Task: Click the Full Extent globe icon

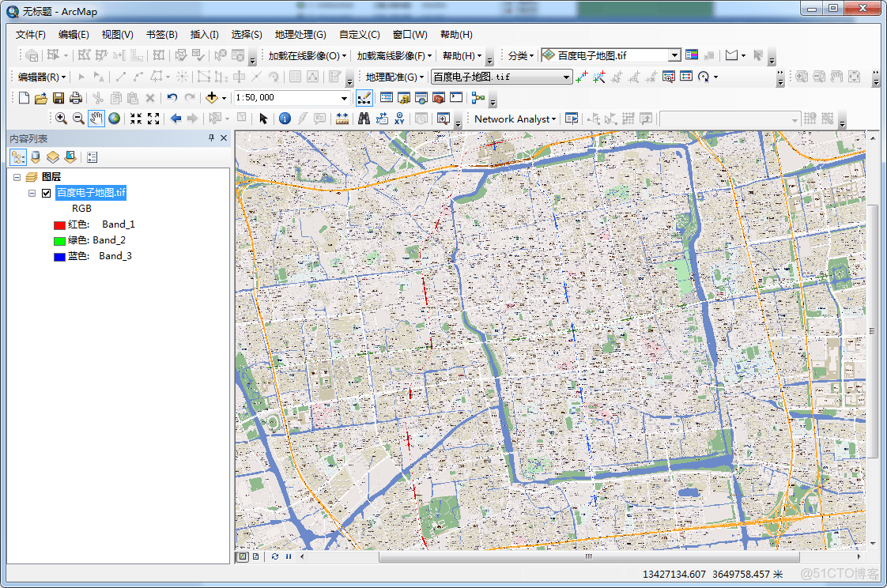Action: (x=115, y=118)
